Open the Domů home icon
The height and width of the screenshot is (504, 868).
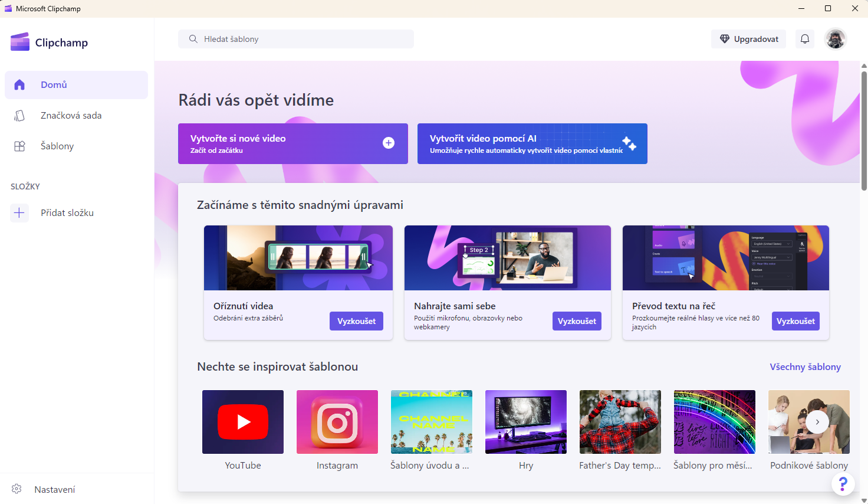pos(19,85)
